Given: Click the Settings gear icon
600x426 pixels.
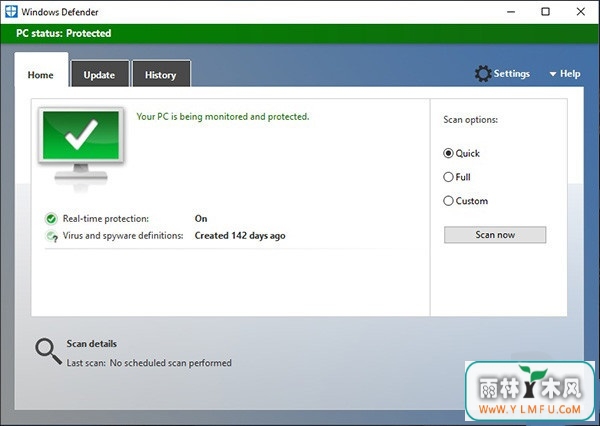Looking at the screenshot, I should (x=483, y=73).
